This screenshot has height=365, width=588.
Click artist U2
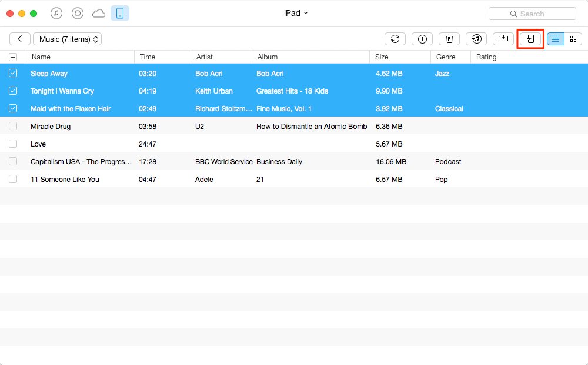199,127
